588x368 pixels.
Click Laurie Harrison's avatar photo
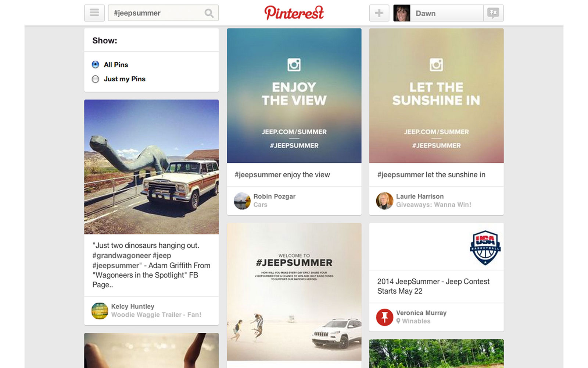tap(385, 201)
